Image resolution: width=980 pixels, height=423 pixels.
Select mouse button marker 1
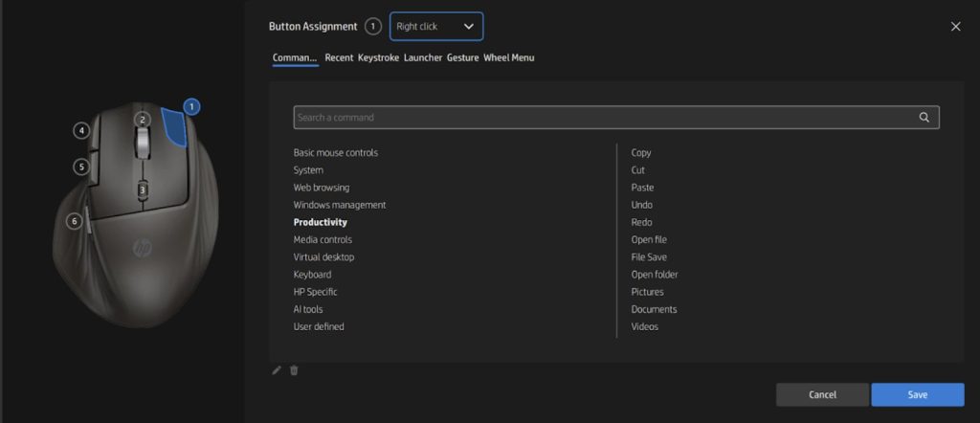191,107
